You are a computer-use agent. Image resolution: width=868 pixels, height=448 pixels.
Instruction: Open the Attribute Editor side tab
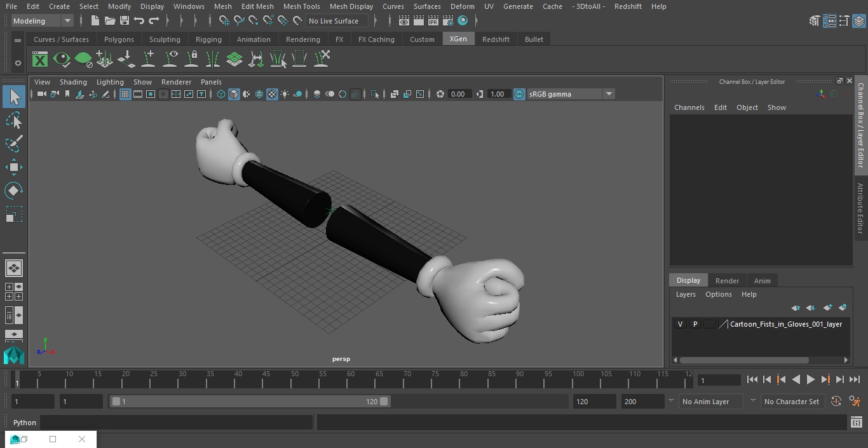click(860, 208)
